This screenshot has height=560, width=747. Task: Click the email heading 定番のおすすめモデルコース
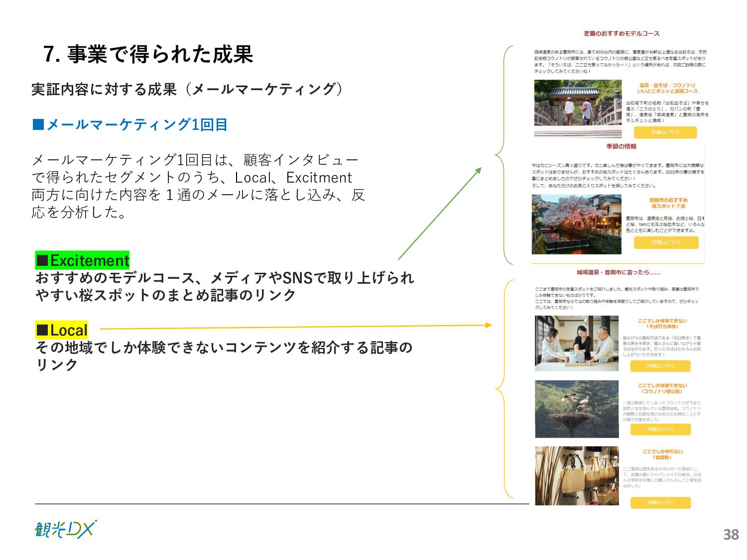(x=622, y=33)
